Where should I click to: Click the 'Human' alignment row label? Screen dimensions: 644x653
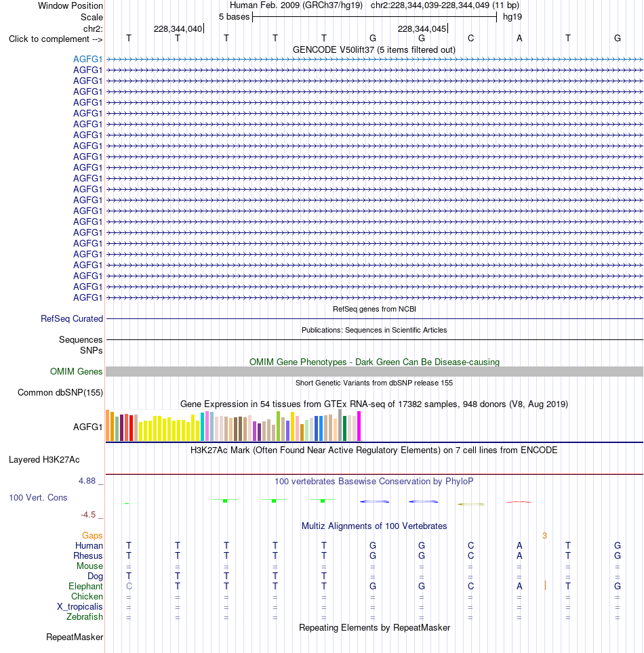pyautogui.click(x=89, y=546)
